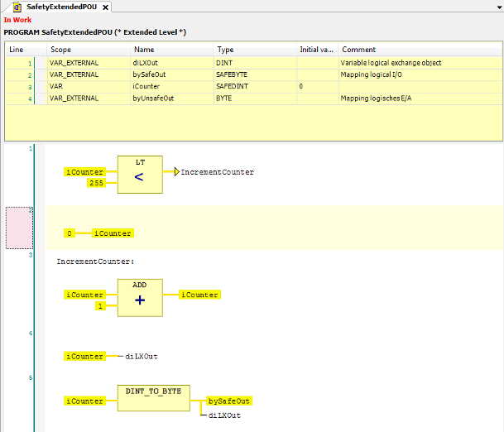
Task: Select the LT comparison block
Action: [140, 174]
